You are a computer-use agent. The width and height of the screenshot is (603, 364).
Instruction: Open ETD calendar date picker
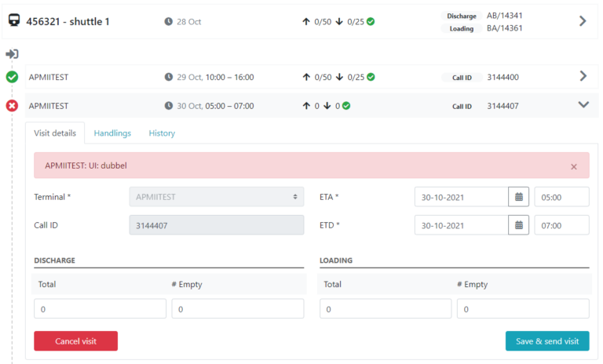point(518,225)
